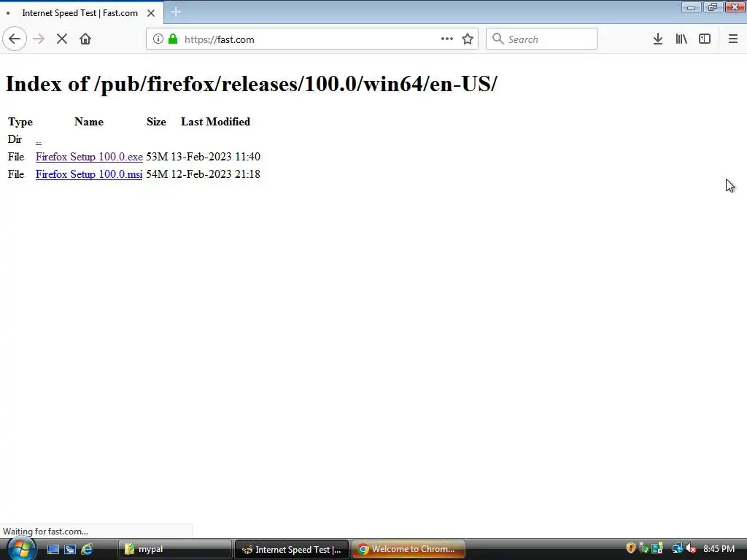Image resolution: width=747 pixels, height=560 pixels.
Task: Open the browser home page
Action: pos(85,39)
